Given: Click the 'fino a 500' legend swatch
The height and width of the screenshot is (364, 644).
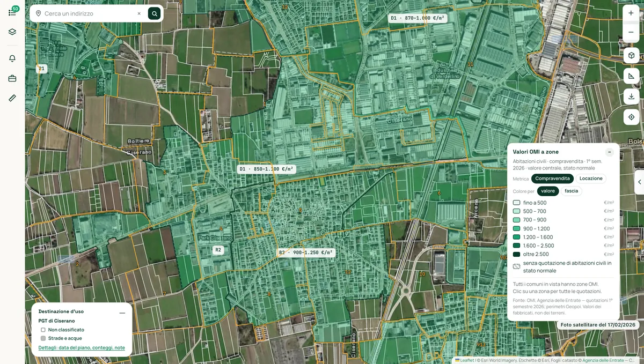Looking at the screenshot, I should (x=516, y=203).
